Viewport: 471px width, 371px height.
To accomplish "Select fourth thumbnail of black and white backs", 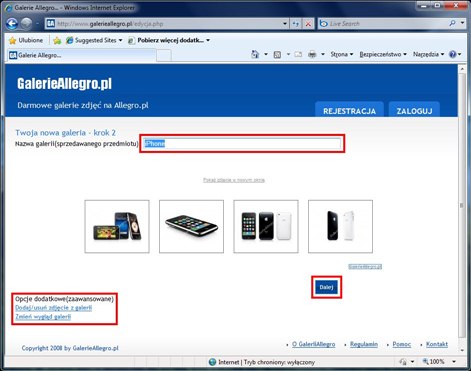I will (x=340, y=226).
